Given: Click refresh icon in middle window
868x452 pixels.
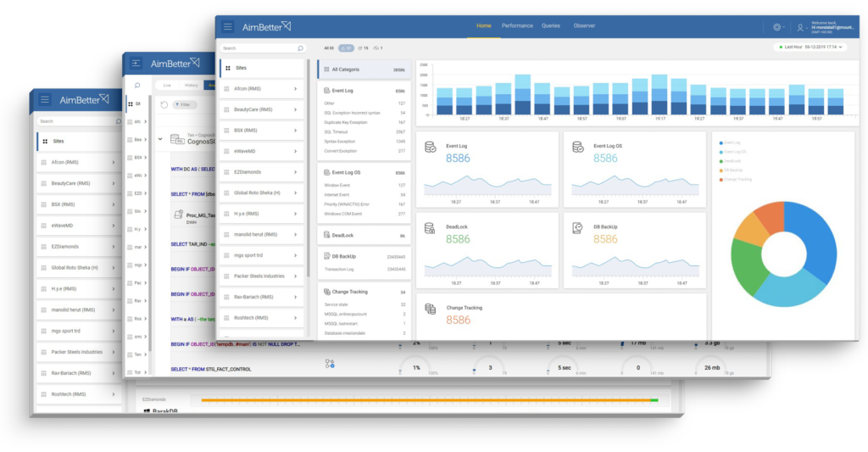Looking at the screenshot, I should (164, 104).
